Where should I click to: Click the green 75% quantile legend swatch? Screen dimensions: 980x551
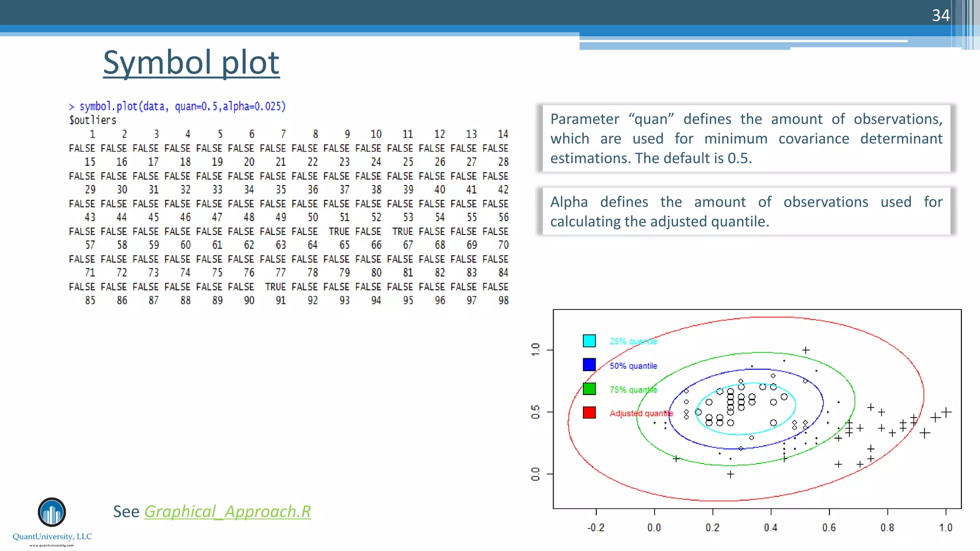tap(589, 389)
